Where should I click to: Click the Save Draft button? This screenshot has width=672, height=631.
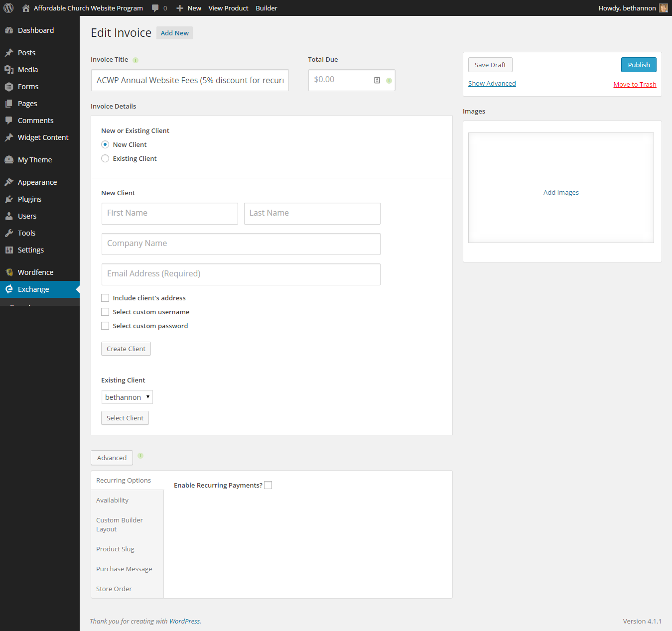[490, 65]
